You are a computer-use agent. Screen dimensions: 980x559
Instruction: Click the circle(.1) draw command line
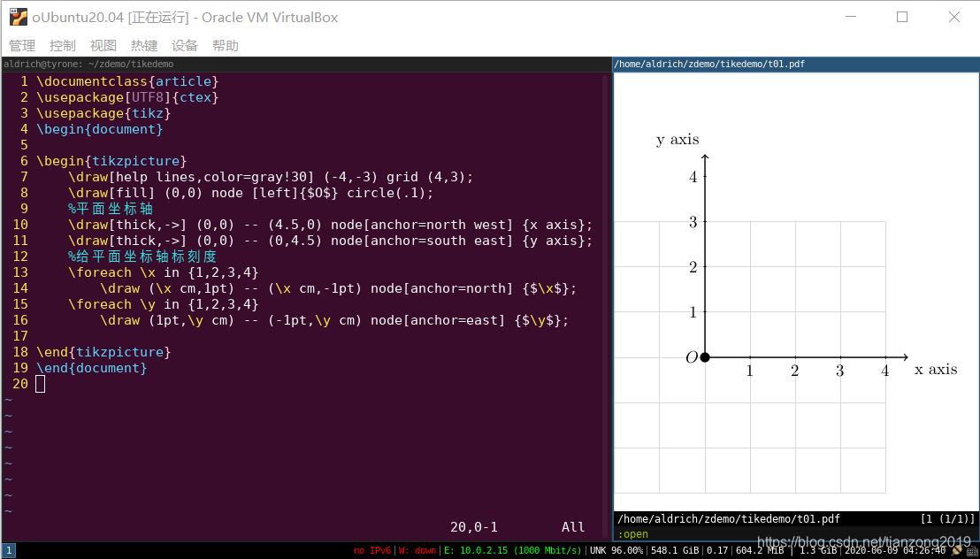251,193
